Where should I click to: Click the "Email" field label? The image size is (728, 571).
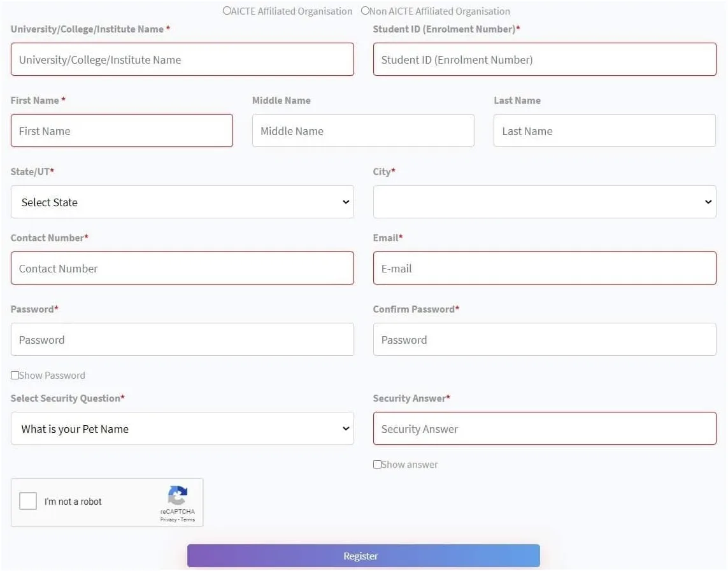388,238
